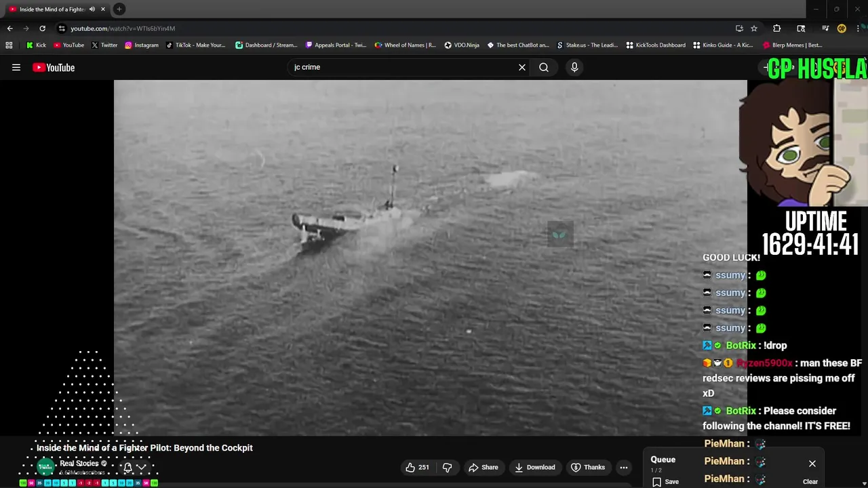The height and width of the screenshot is (488, 868).
Task: Expand notification options chevron
Action: tap(142, 467)
